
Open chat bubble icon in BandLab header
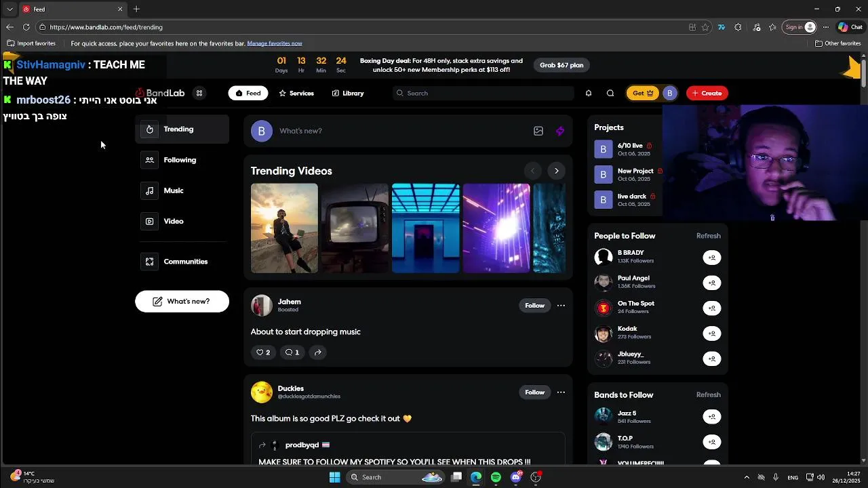[610, 93]
